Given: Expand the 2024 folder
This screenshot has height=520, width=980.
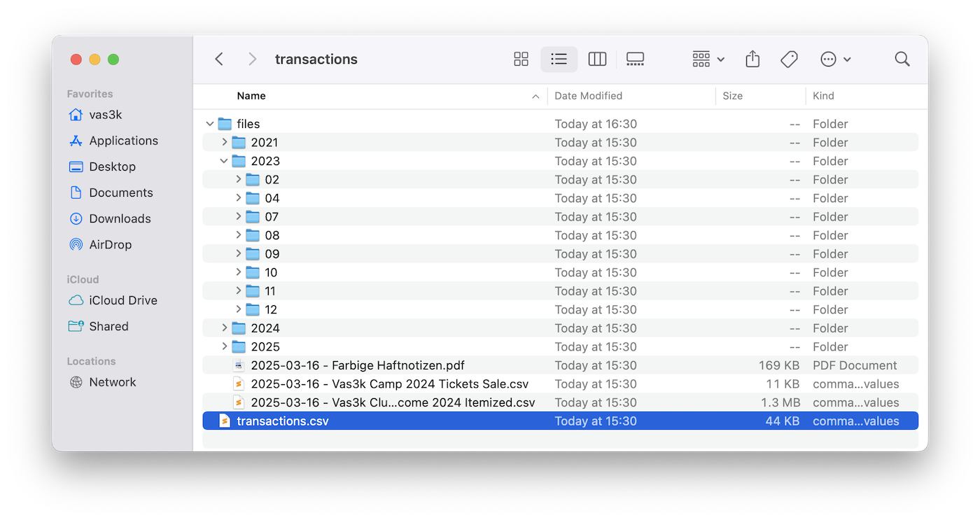Looking at the screenshot, I should point(224,328).
